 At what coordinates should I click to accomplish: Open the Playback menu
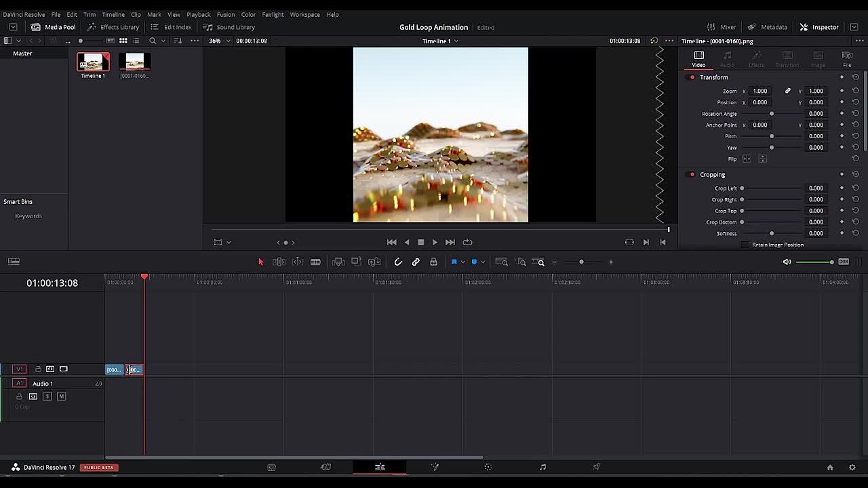(198, 14)
